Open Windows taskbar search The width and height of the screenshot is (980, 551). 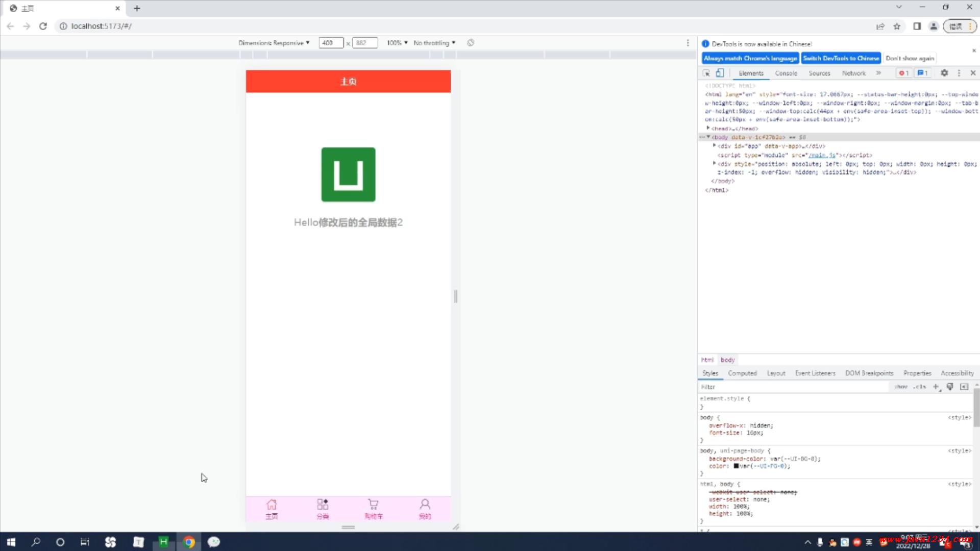(36, 542)
